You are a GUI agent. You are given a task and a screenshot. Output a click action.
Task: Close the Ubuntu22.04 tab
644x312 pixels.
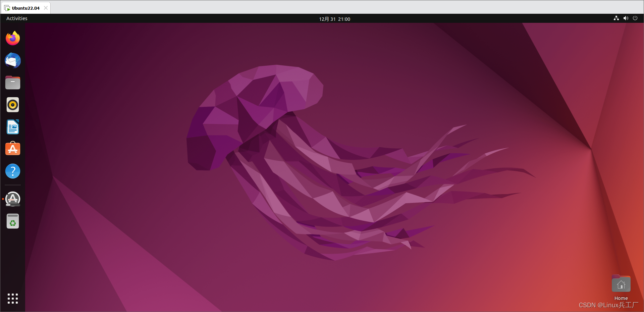pyautogui.click(x=46, y=8)
